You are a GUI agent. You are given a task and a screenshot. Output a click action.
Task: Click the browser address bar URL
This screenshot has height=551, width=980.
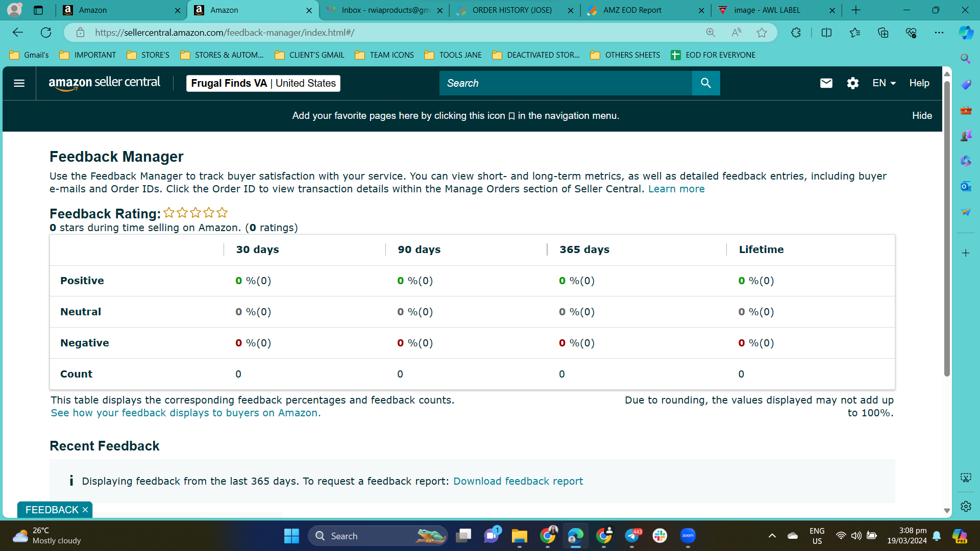[225, 33]
